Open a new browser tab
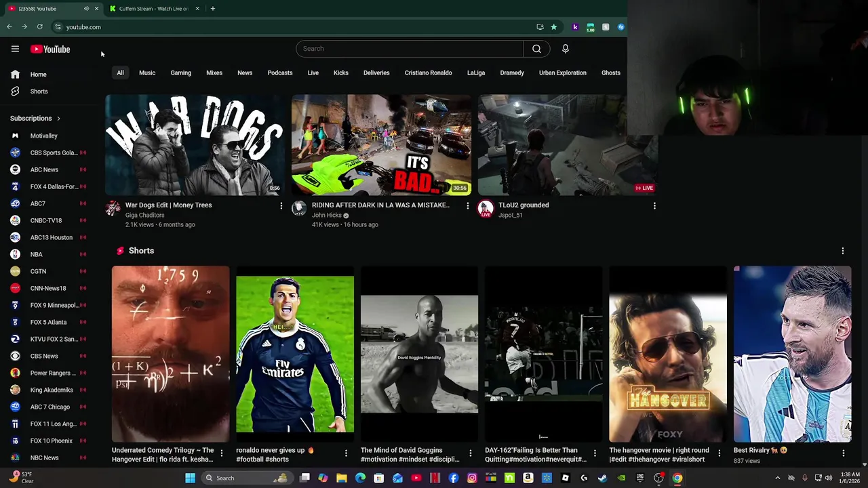868x488 pixels. click(x=212, y=9)
